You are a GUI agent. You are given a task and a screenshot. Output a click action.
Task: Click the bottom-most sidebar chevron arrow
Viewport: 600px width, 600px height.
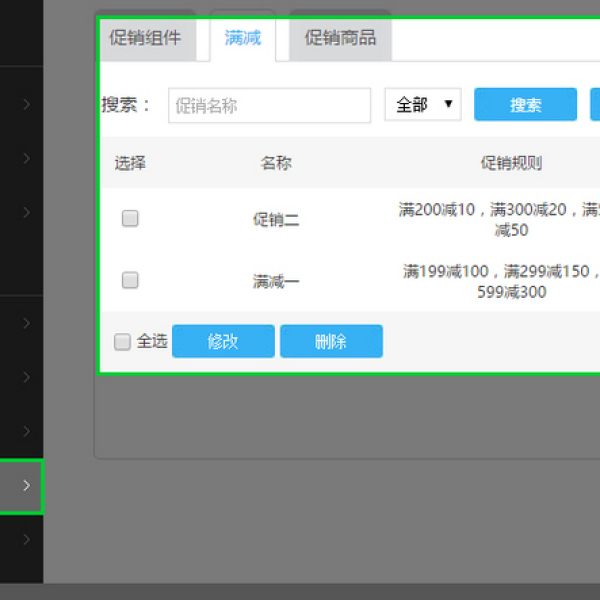pos(26,540)
